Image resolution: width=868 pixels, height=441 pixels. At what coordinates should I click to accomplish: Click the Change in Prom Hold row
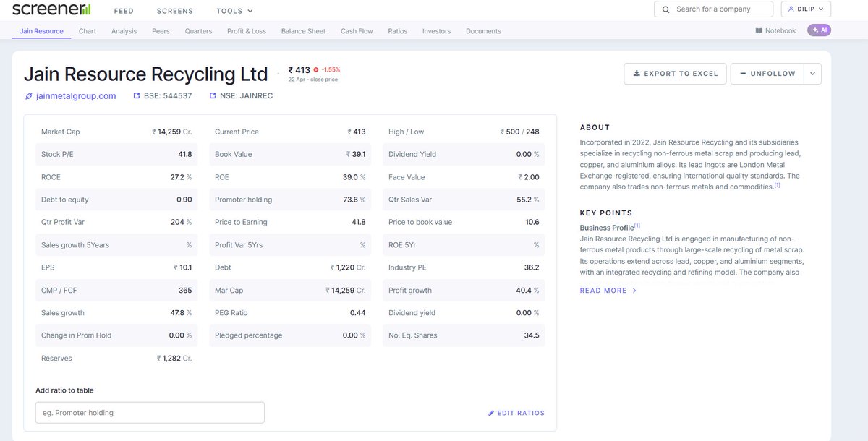pos(116,335)
